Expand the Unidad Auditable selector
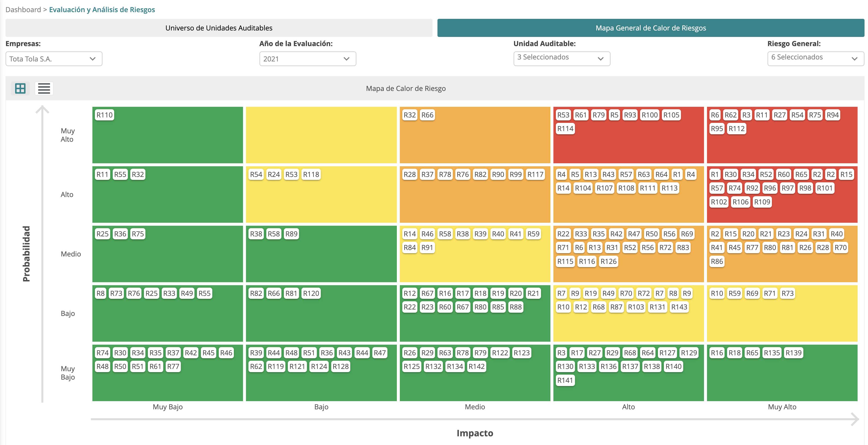Image resolution: width=868 pixels, height=445 pixels. (x=561, y=58)
